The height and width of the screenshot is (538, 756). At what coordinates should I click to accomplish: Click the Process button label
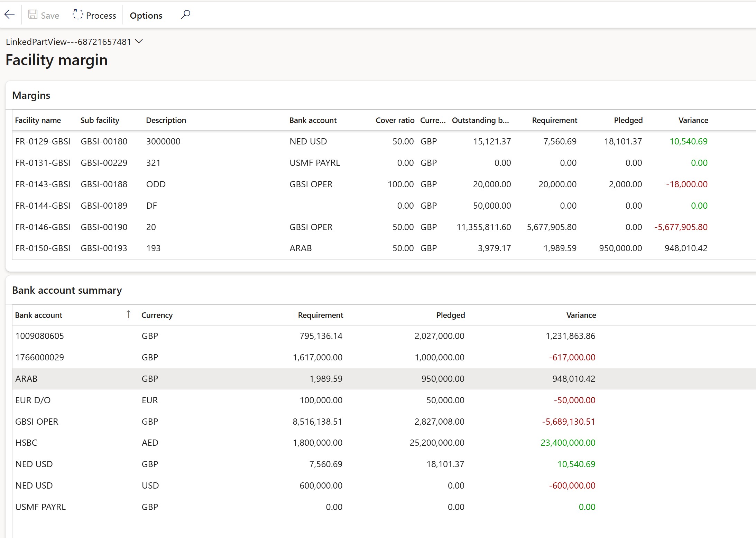tap(101, 16)
